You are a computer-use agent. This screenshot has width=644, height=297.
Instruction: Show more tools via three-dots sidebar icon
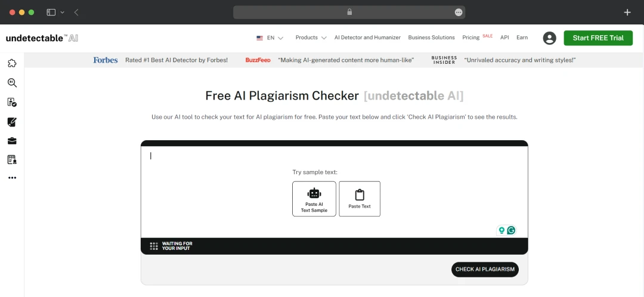(13, 178)
